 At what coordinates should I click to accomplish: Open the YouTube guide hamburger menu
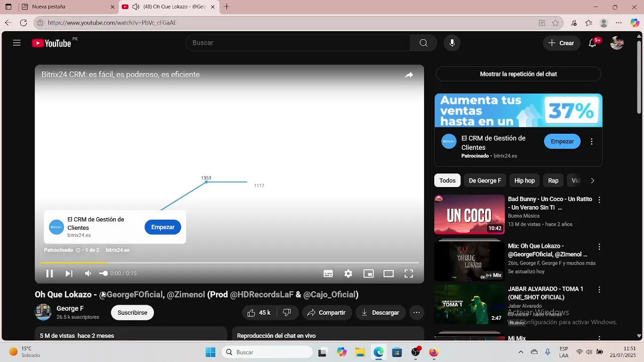point(17,43)
